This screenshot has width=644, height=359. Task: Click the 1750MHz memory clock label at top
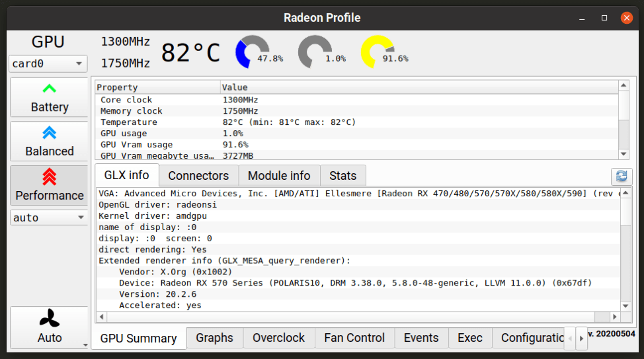pyautogui.click(x=125, y=63)
